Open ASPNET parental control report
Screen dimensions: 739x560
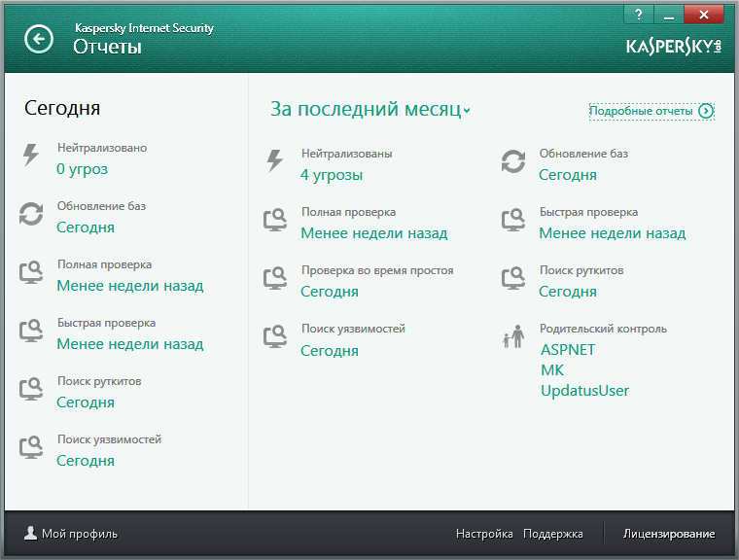568,350
